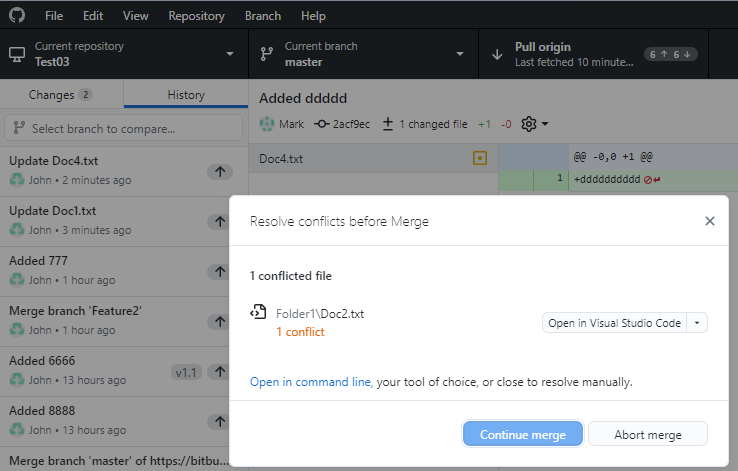The width and height of the screenshot is (738, 471).
Task: Click the GitHub Desktop logo icon
Action: [17, 16]
